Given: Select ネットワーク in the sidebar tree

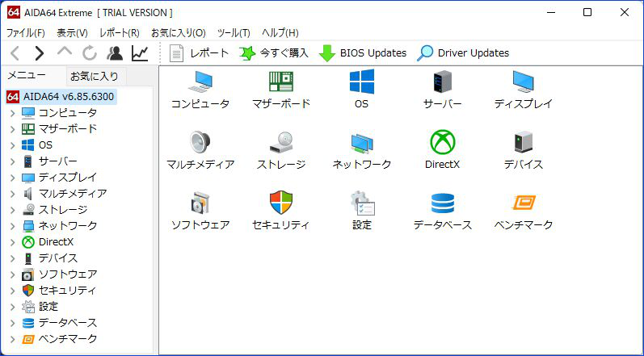Looking at the screenshot, I should click(68, 225).
